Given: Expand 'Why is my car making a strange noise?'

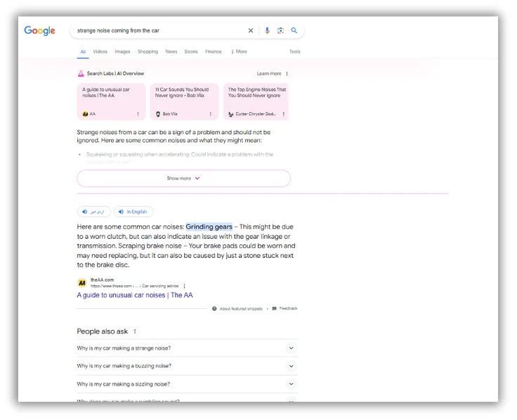Looking at the screenshot, I should coord(187,348).
